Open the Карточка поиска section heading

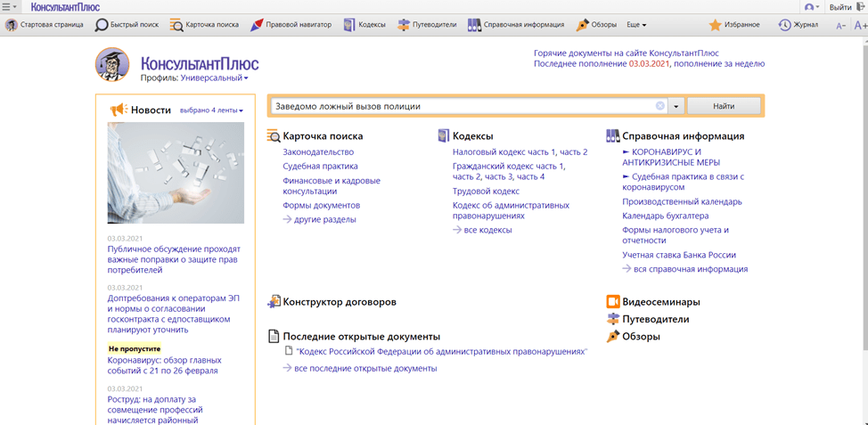coord(323,136)
